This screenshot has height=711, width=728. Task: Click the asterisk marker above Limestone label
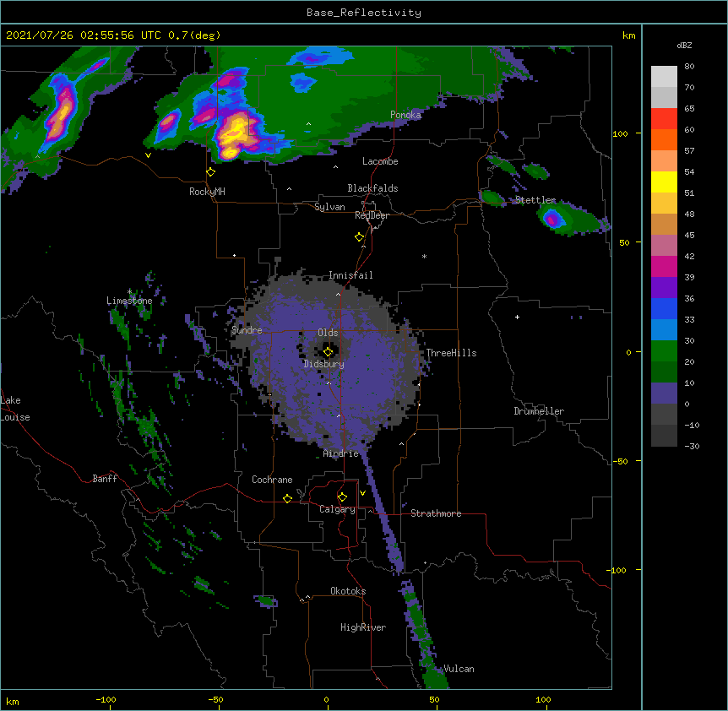coord(129,291)
